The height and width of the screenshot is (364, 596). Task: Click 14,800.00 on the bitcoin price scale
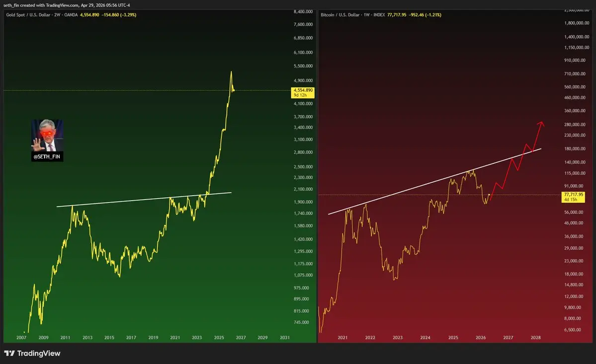(x=574, y=285)
